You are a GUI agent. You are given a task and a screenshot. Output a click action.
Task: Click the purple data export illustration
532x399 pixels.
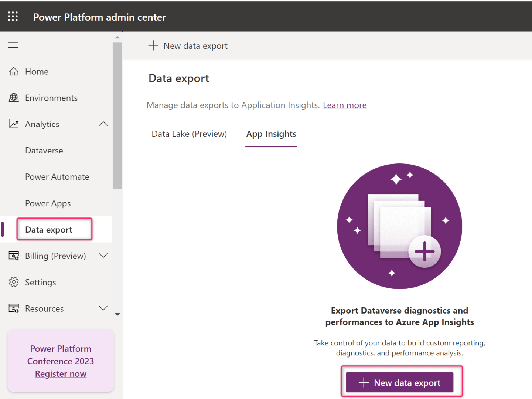point(399,226)
